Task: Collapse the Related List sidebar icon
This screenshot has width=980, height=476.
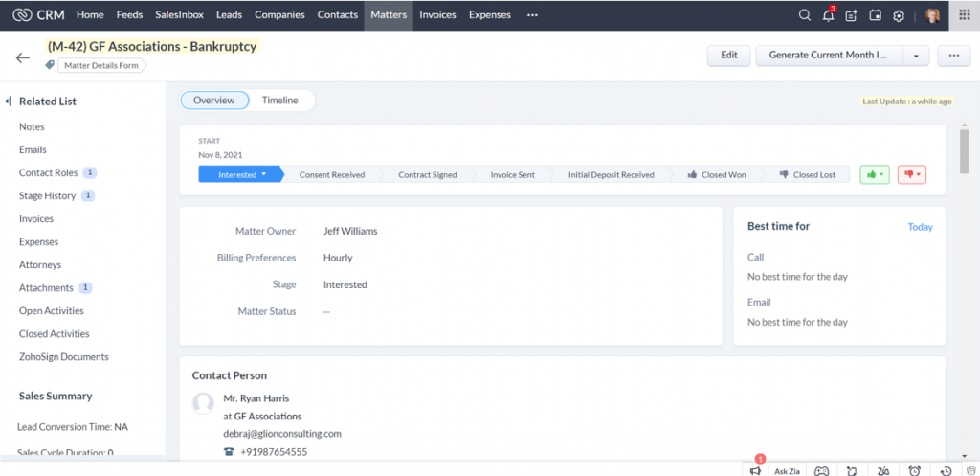Action: [8, 101]
